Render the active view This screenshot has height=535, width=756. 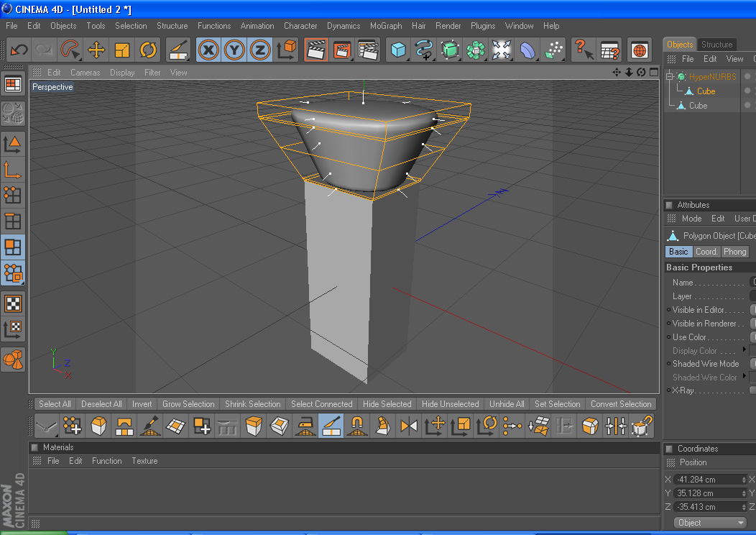pos(316,50)
